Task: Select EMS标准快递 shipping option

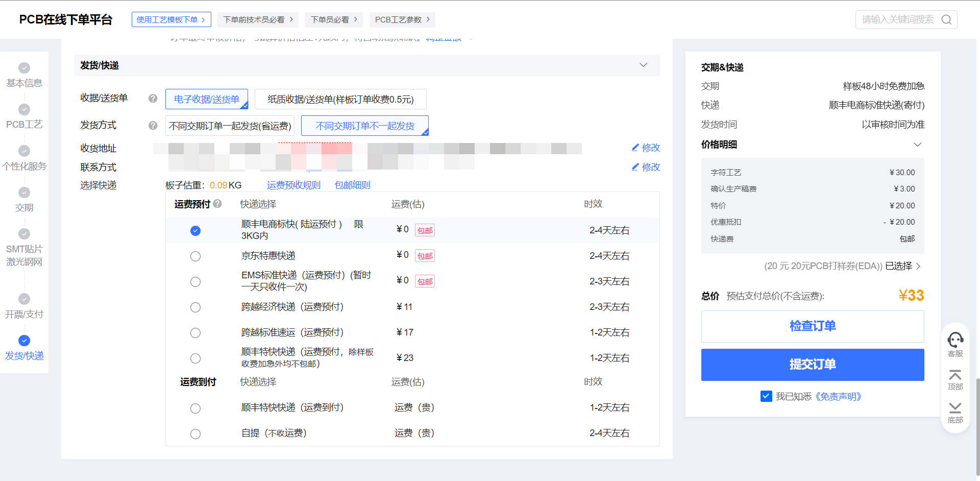Action: pyautogui.click(x=195, y=282)
